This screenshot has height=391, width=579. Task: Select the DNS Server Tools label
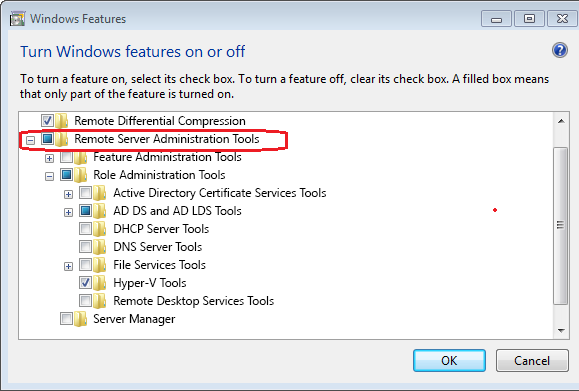(x=158, y=247)
